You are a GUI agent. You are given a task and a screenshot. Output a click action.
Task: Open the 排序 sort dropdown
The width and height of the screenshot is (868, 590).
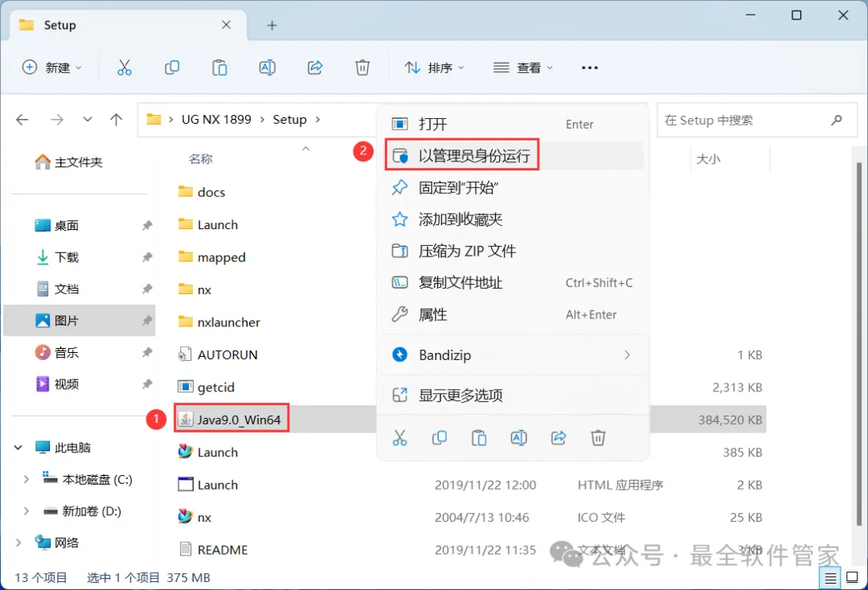click(435, 68)
